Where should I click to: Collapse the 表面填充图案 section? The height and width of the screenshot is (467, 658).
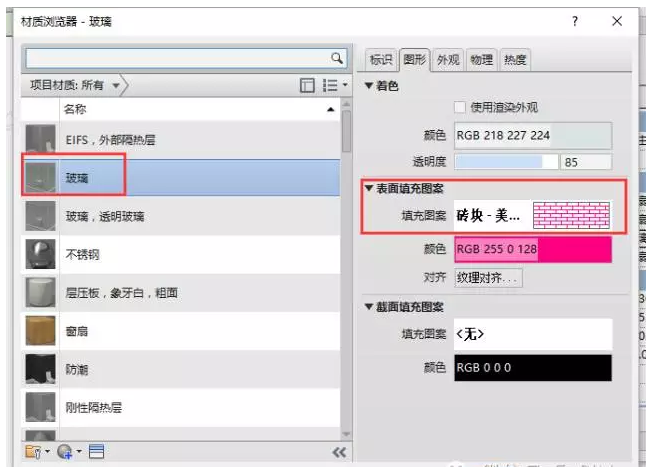click(x=369, y=188)
